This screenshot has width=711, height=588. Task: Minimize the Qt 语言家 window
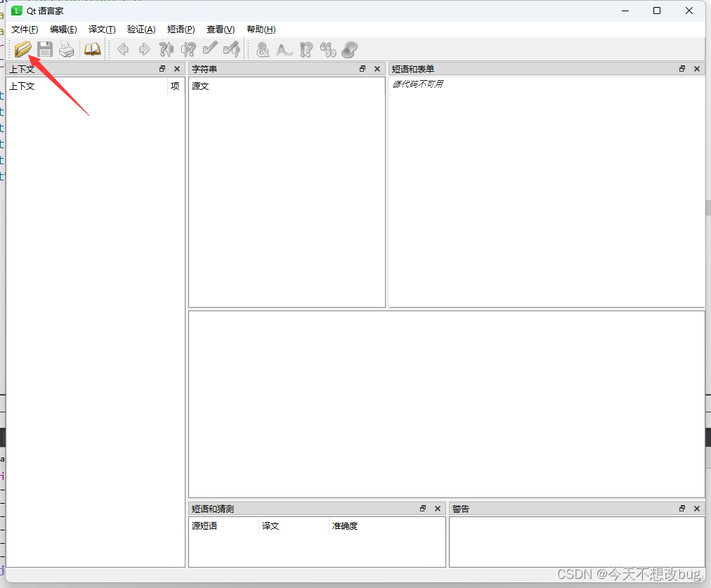(x=625, y=11)
